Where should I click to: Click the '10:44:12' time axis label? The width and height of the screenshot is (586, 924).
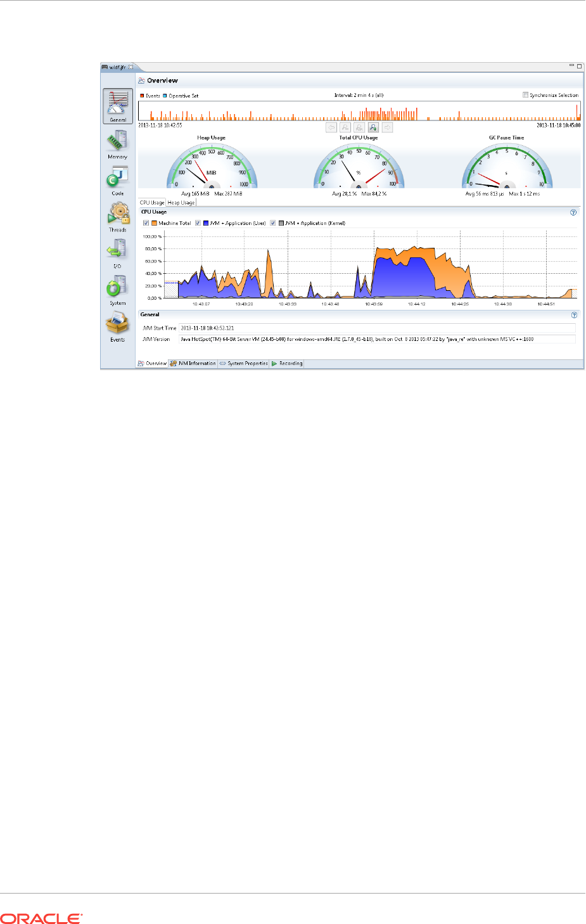416,304
